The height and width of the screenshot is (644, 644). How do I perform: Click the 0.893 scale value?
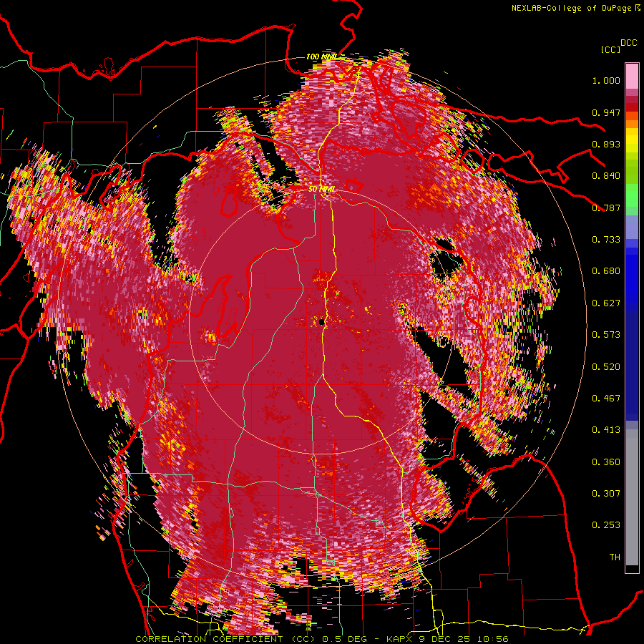pos(606,144)
